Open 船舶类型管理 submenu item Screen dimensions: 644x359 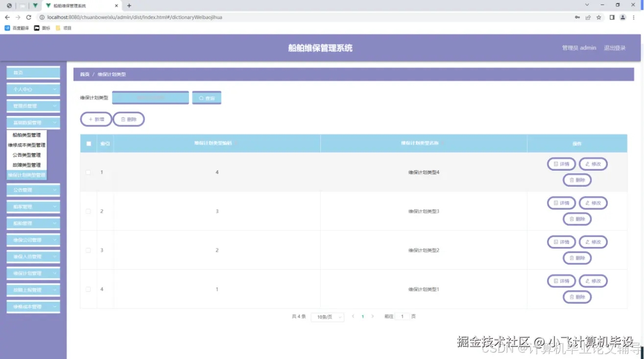tap(26, 135)
